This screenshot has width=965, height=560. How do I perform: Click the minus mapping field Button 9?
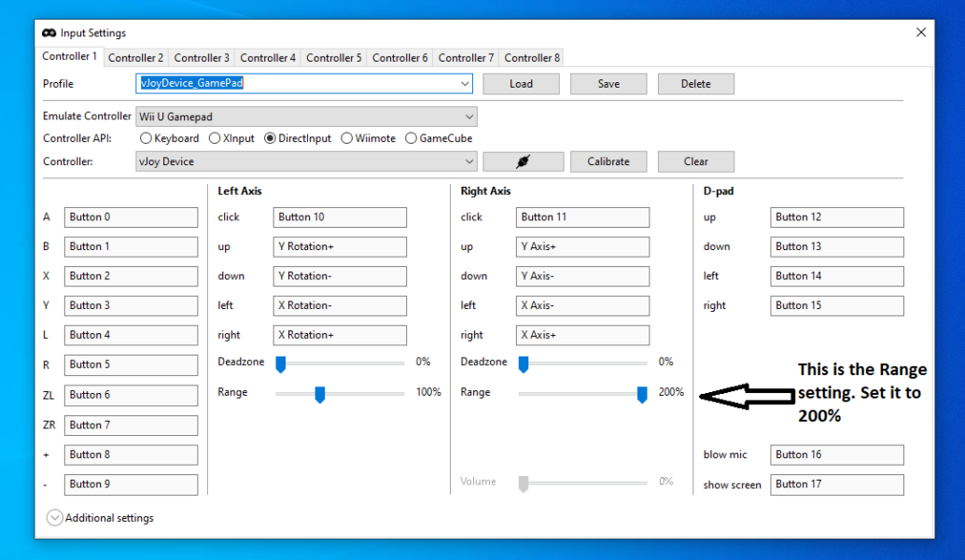tap(131, 484)
